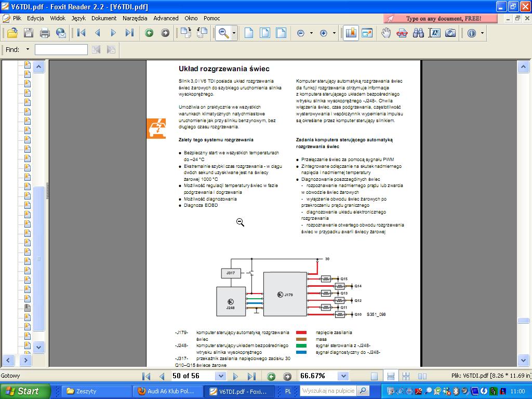Click the document vertical scrollbar thumb
This screenshot has height=399, width=532.
524,321
